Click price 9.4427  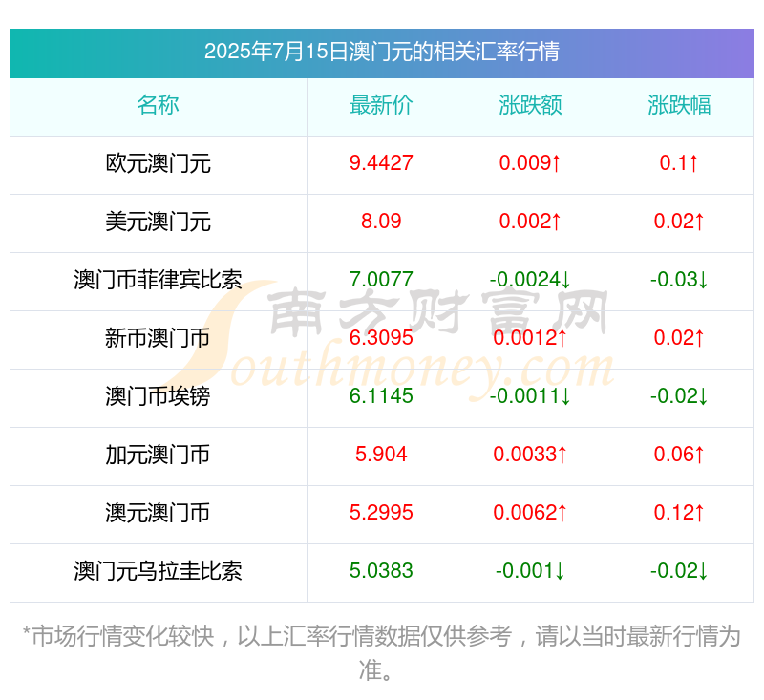(381, 163)
